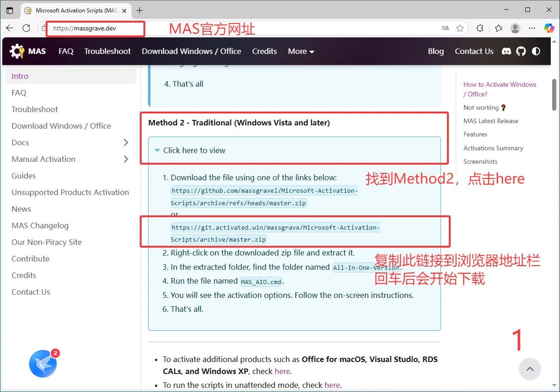Open a new tab with the plus icon
Viewport: 560px width, 392px height.
click(140, 10)
